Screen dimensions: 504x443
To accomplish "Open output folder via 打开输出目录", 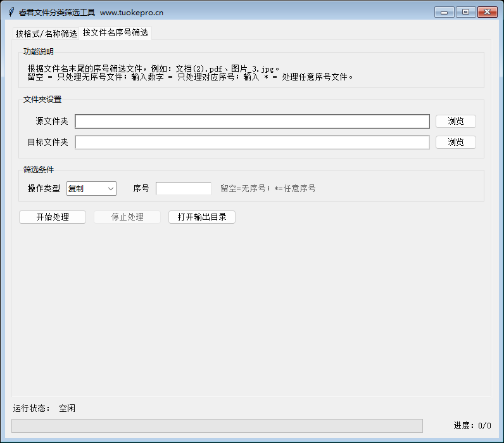I will tap(202, 217).
